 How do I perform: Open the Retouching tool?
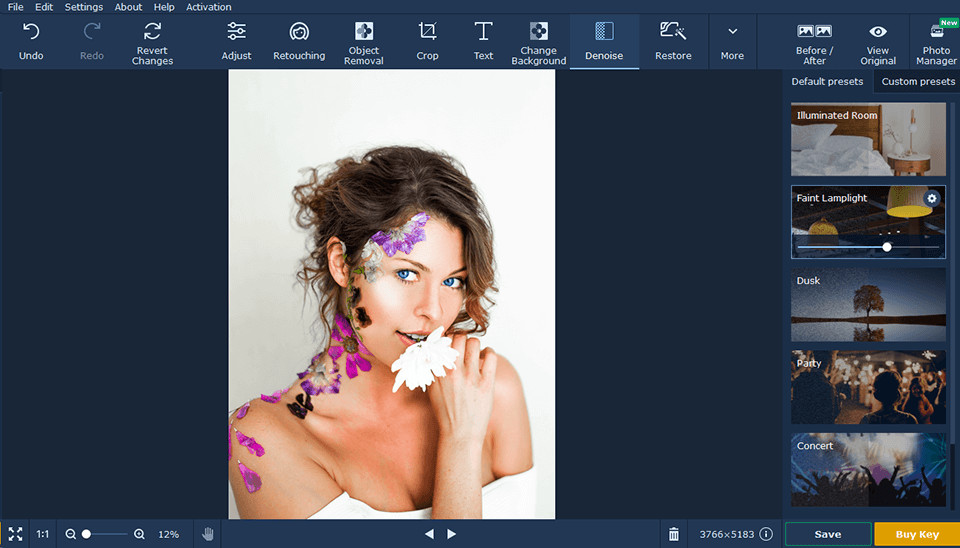(x=299, y=42)
